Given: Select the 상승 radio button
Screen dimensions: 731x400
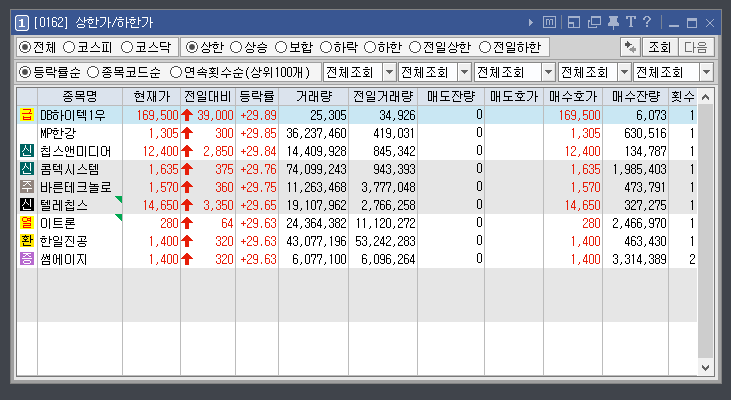Looking at the screenshot, I should click(x=236, y=47).
